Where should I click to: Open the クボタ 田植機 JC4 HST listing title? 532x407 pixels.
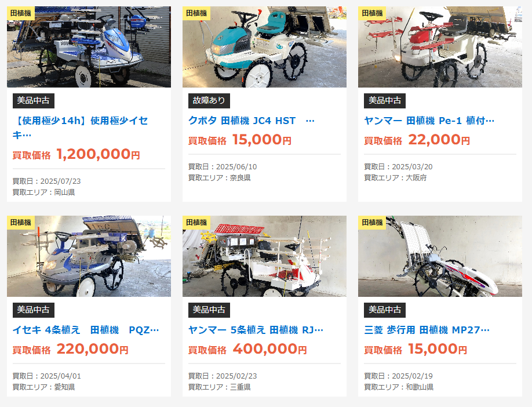point(252,121)
